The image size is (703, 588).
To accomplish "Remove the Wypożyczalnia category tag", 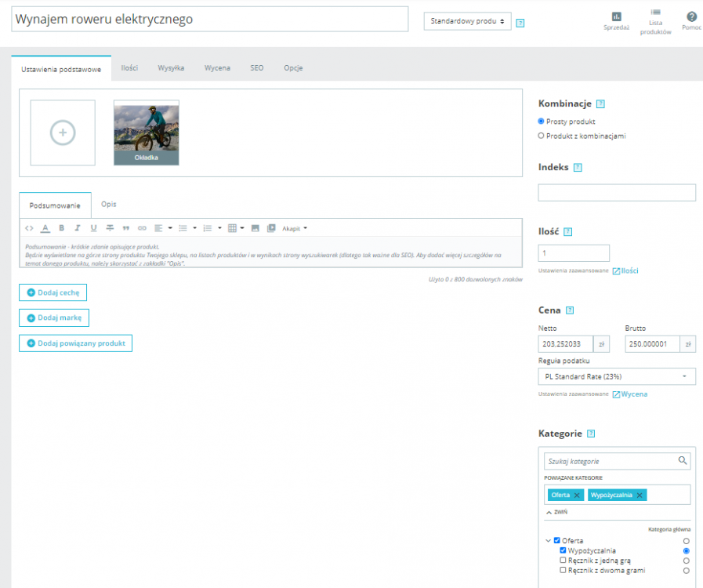I will coord(640,495).
